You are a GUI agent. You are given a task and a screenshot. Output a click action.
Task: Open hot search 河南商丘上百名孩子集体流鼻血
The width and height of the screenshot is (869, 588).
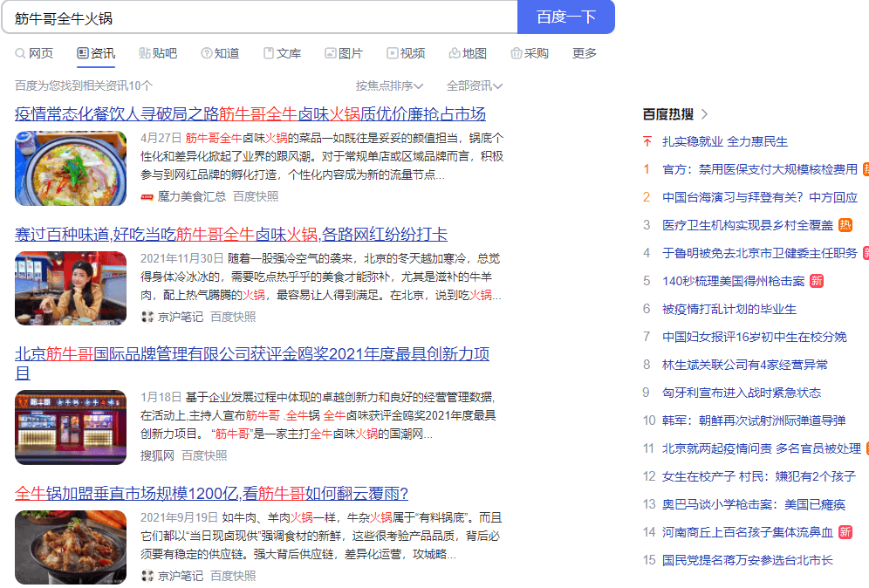[748, 532]
